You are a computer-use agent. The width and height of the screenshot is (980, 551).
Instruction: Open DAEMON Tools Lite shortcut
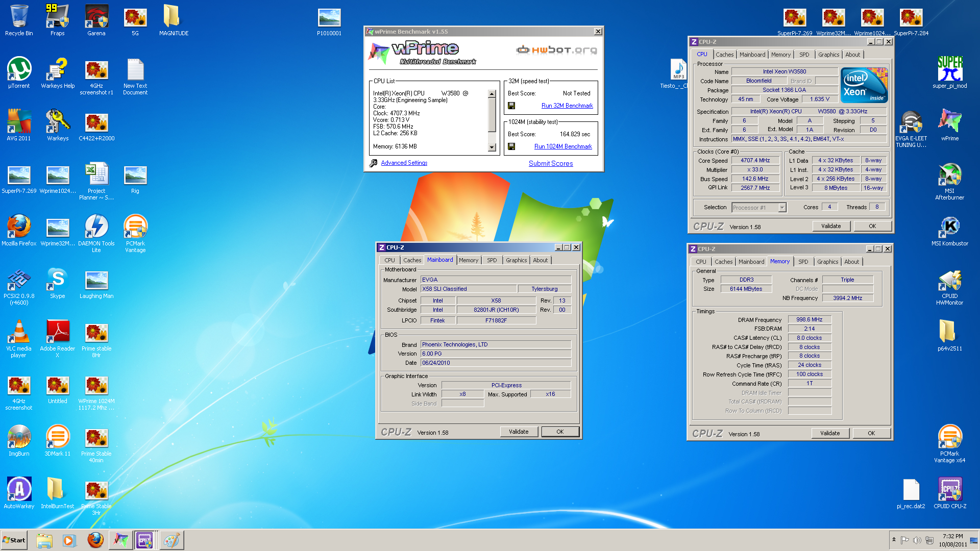(96, 234)
